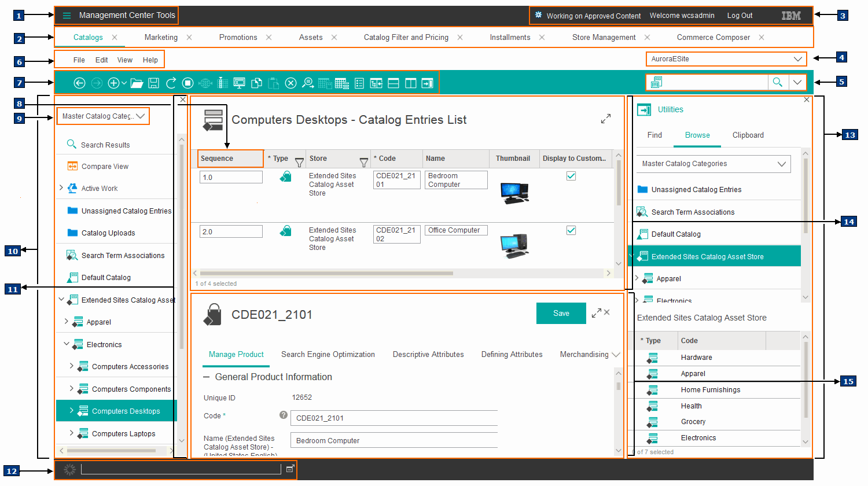Toggle the explorer view toolbar icon

point(376,83)
